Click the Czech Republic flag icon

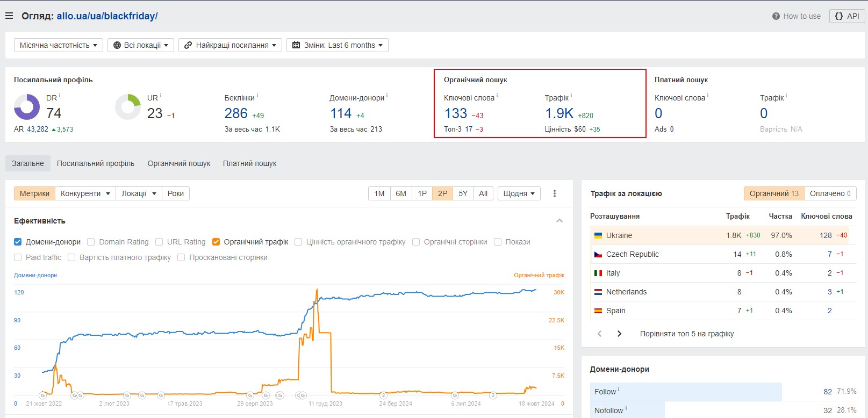[x=598, y=254]
